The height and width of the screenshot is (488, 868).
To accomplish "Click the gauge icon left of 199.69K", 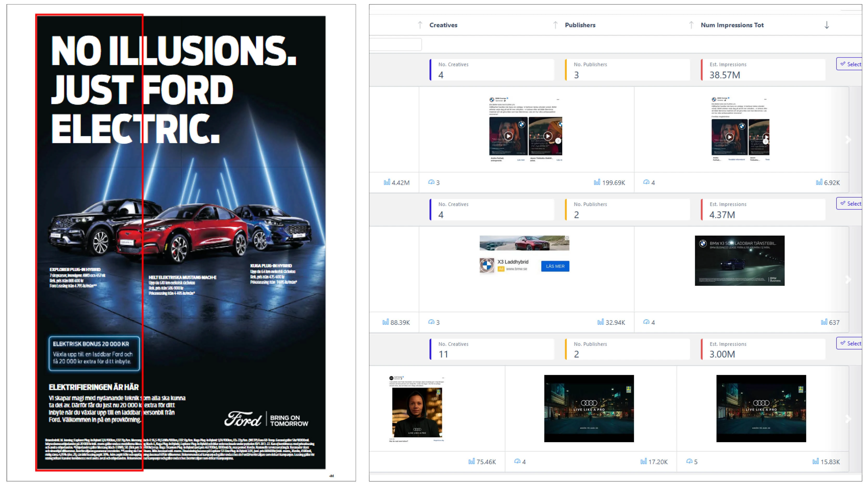I will 431,182.
